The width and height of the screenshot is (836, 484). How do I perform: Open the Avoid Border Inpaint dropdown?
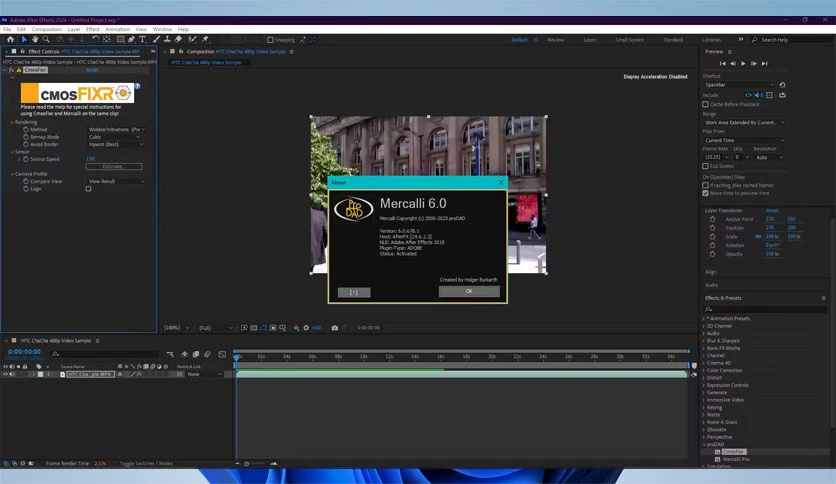pyautogui.click(x=116, y=144)
